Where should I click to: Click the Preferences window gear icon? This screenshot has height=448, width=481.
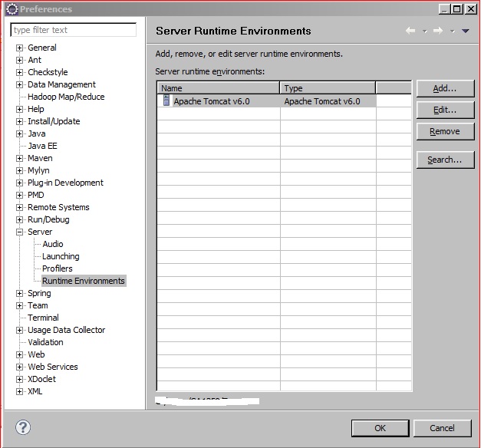pos(12,9)
